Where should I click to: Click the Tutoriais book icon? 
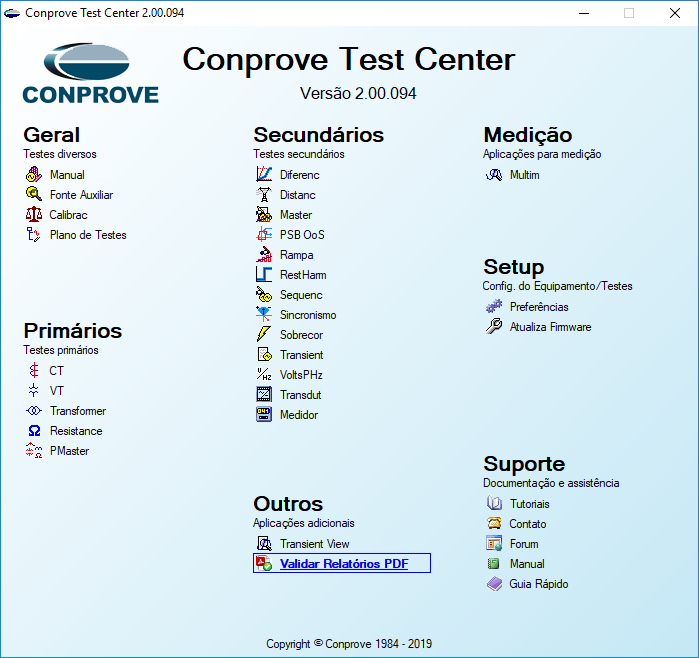point(494,503)
